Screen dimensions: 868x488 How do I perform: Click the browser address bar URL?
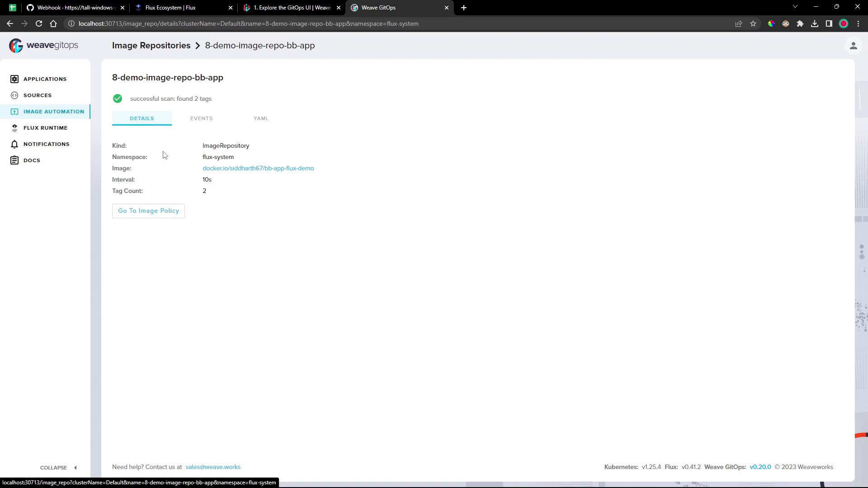click(248, 23)
